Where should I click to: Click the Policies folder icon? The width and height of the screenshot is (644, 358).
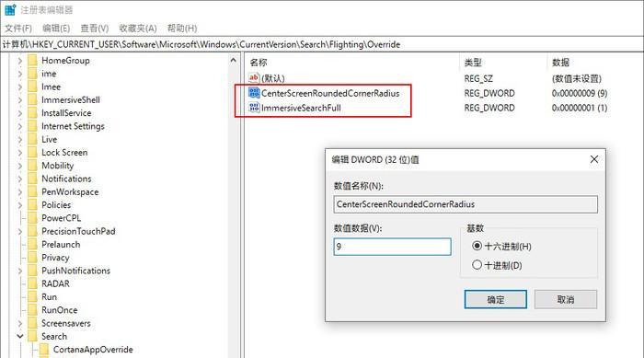(x=33, y=205)
